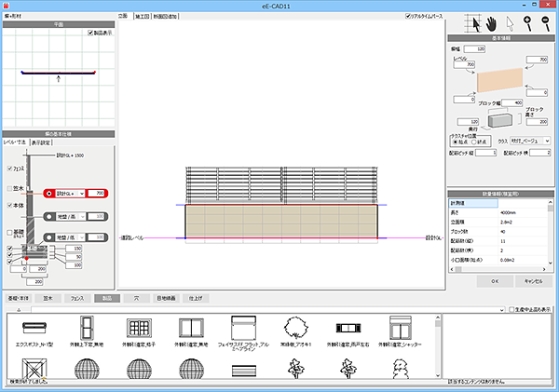The height and width of the screenshot is (392, 559).
Task: Toggle the リアルタイムパース checkbox
Action: [408, 16]
